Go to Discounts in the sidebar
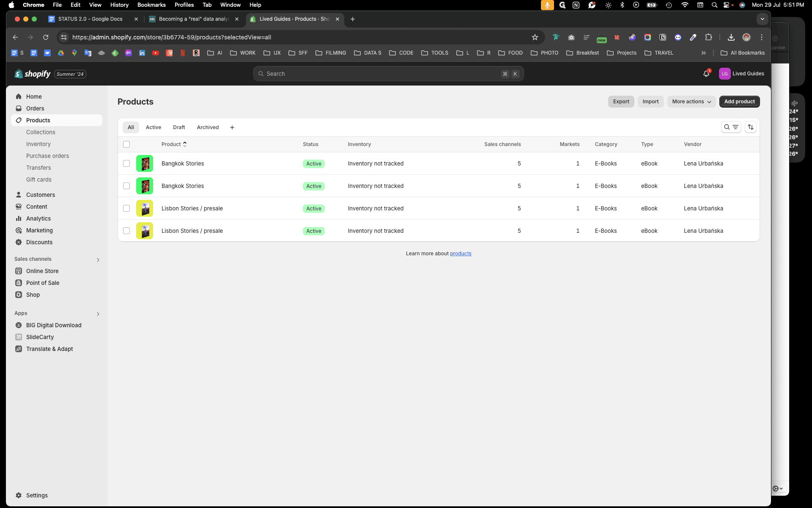812x508 pixels. click(x=39, y=242)
